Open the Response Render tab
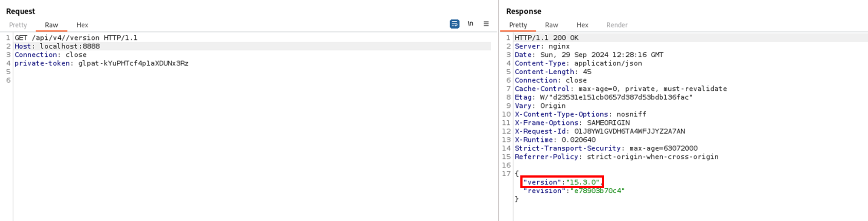This screenshot has width=868, height=221. tap(617, 25)
